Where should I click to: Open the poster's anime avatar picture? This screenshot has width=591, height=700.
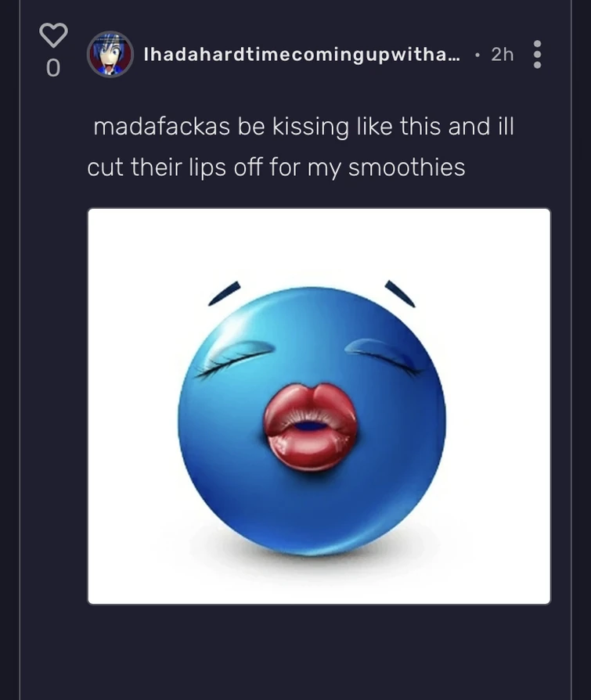[x=110, y=55]
